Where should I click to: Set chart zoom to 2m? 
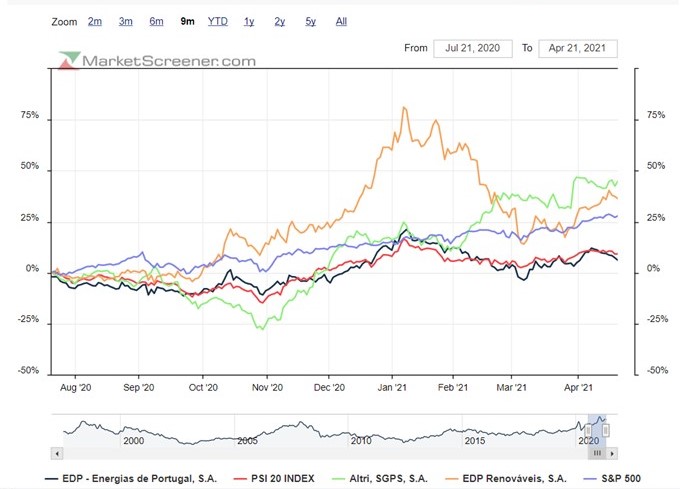95,21
